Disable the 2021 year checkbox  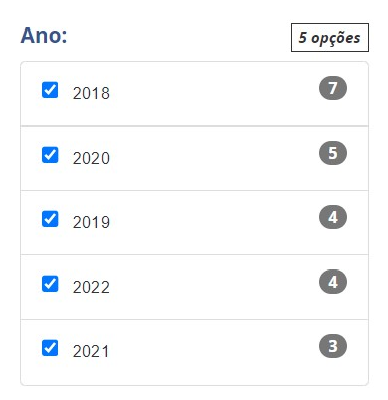click(x=50, y=348)
